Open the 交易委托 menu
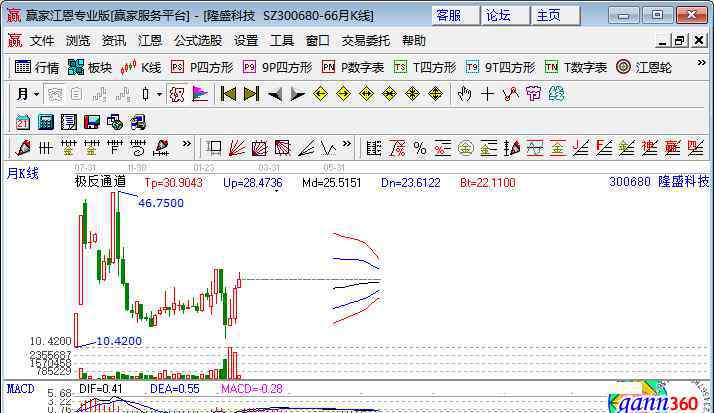Screen dimensions: 714x413 tap(366, 41)
